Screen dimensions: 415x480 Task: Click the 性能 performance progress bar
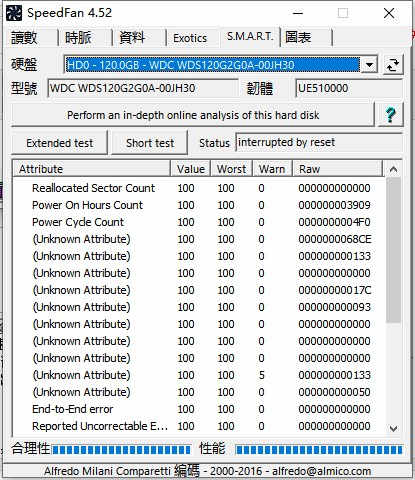click(318, 450)
